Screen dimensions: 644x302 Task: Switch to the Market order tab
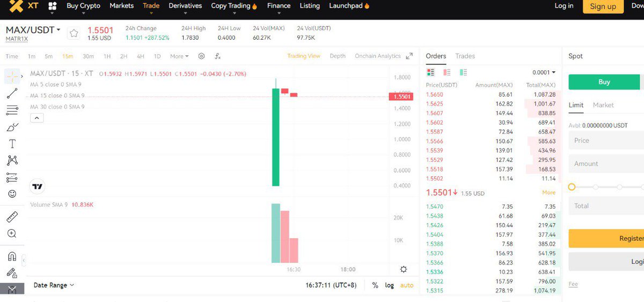coord(603,105)
